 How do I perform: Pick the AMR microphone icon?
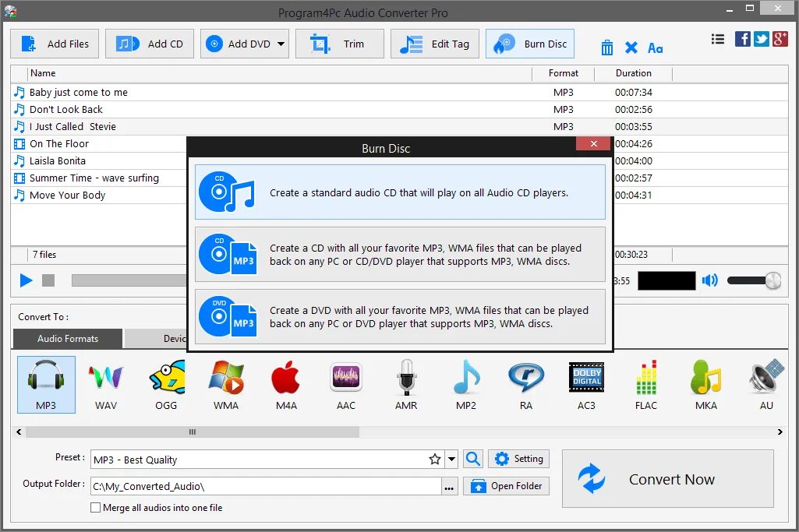[406, 384]
